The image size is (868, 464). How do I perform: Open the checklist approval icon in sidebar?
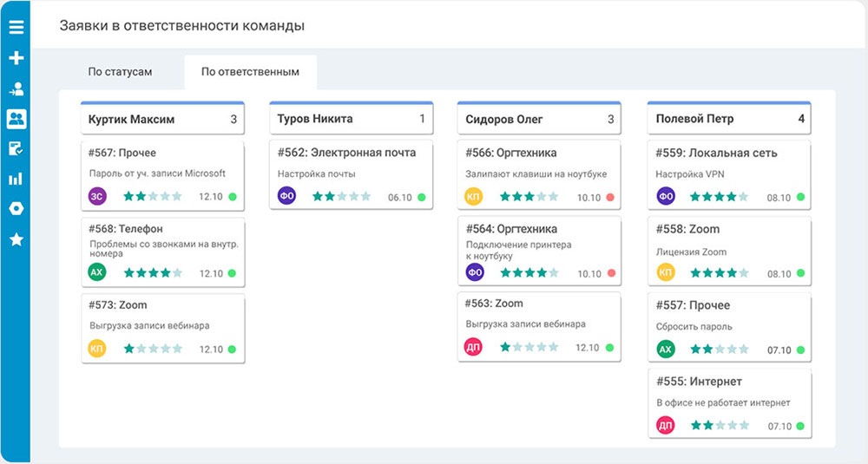[16, 149]
